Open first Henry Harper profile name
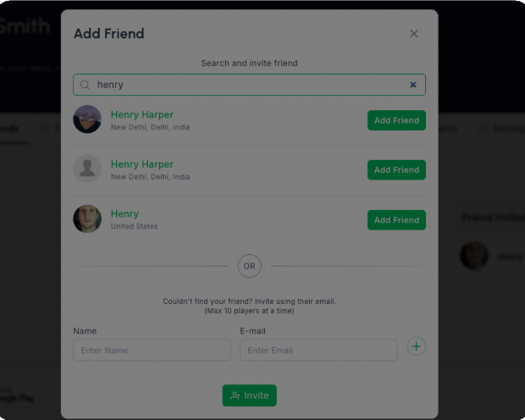The width and height of the screenshot is (525, 420). coord(142,114)
